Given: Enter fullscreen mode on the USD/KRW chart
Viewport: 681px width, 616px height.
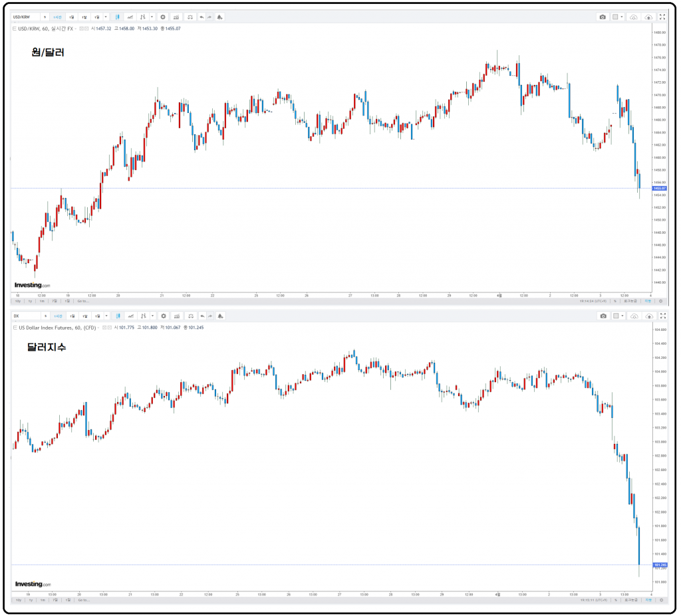Looking at the screenshot, I should (662, 17).
